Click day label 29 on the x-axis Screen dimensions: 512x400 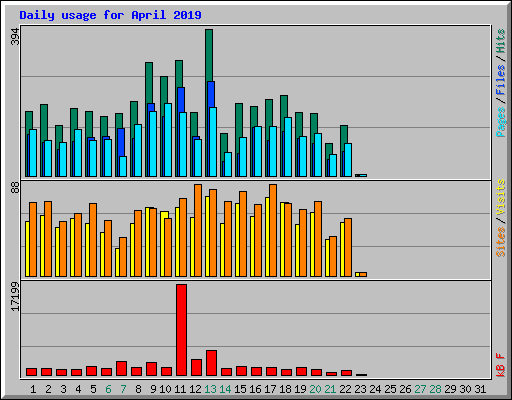coord(450,389)
